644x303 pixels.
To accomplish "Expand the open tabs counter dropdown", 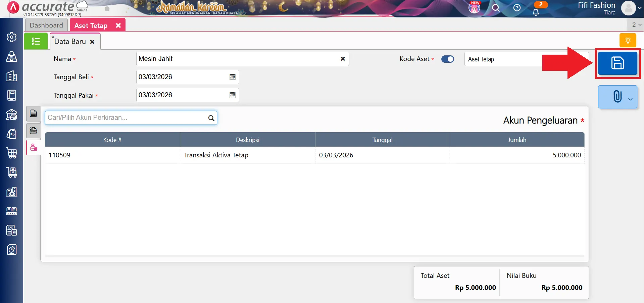I will pyautogui.click(x=636, y=25).
